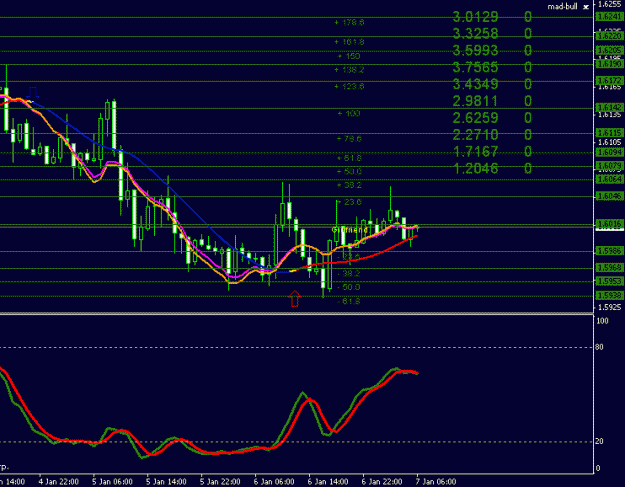Click the value 2.2710
The image size is (625, 487).
tap(476, 135)
